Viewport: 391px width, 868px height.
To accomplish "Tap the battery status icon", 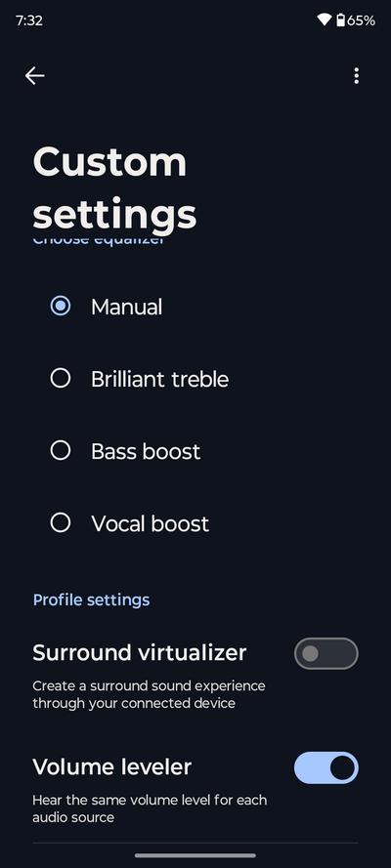I will (340, 21).
